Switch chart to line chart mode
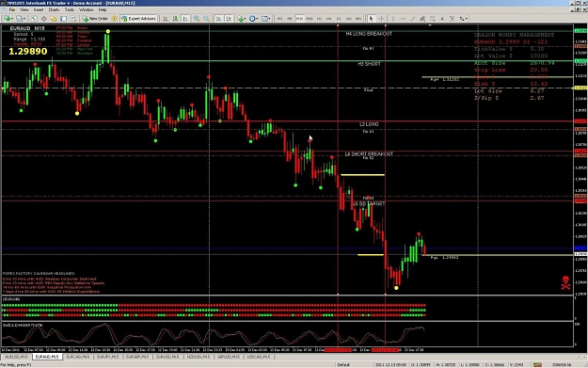Image resolution: width=588 pixels, height=368 pixels. tap(185, 19)
